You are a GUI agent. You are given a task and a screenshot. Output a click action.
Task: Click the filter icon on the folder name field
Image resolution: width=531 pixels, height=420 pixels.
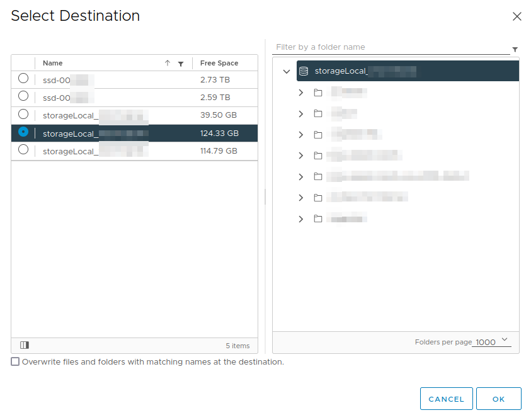point(515,49)
